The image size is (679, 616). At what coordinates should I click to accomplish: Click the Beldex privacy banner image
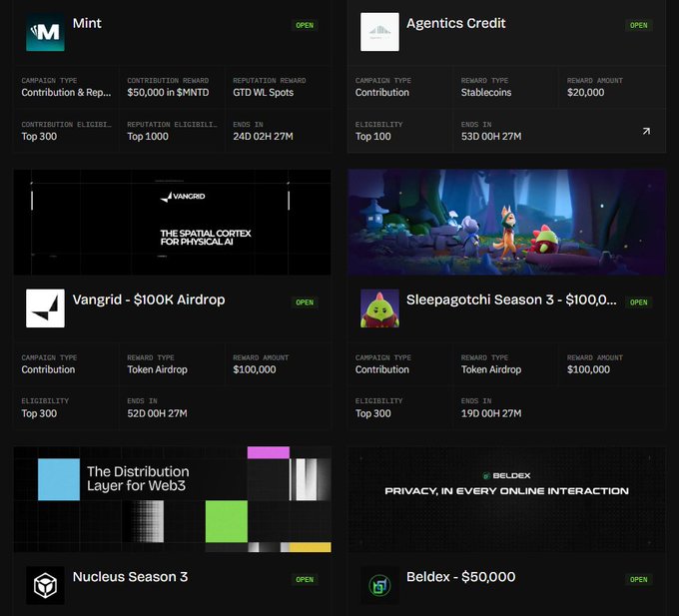coord(506,499)
